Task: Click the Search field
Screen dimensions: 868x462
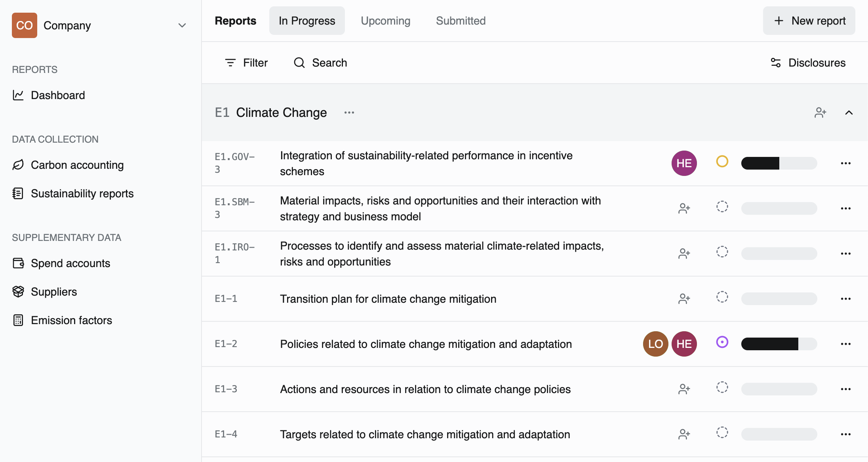Action: (320, 63)
